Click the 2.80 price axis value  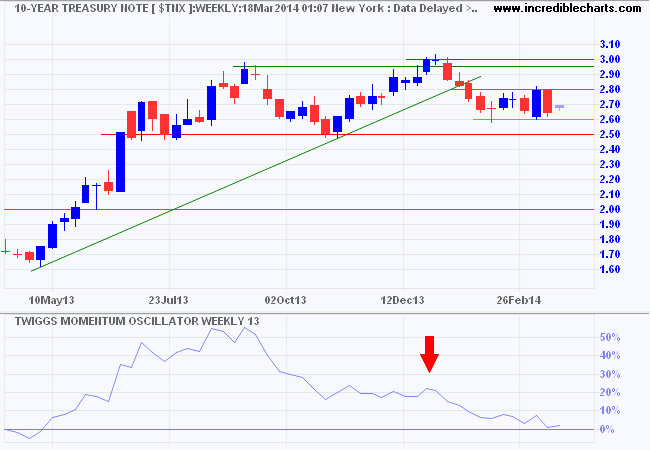(x=610, y=89)
